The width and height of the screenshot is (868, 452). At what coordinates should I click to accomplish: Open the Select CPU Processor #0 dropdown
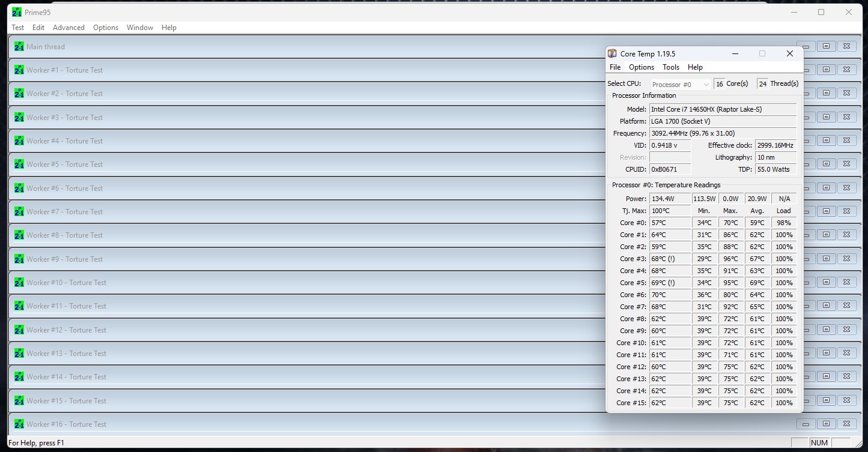(x=681, y=85)
